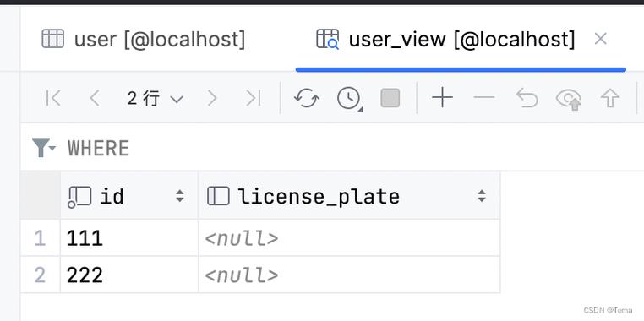Reload the table data
Image resolution: width=644 pixels, height=321 pixels.
tap(307, 99)
